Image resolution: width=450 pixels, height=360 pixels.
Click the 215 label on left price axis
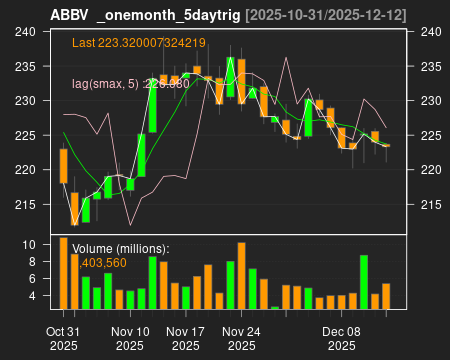25,204
